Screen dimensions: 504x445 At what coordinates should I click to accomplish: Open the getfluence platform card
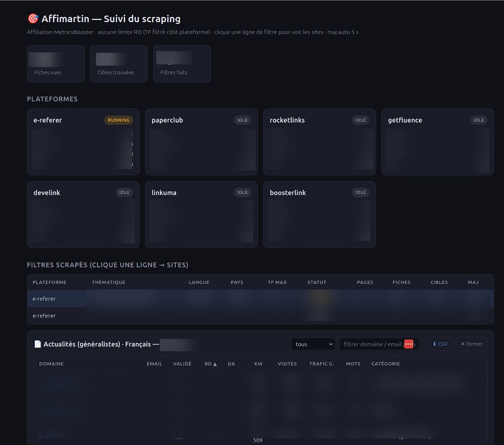click(x=437, y=142)
